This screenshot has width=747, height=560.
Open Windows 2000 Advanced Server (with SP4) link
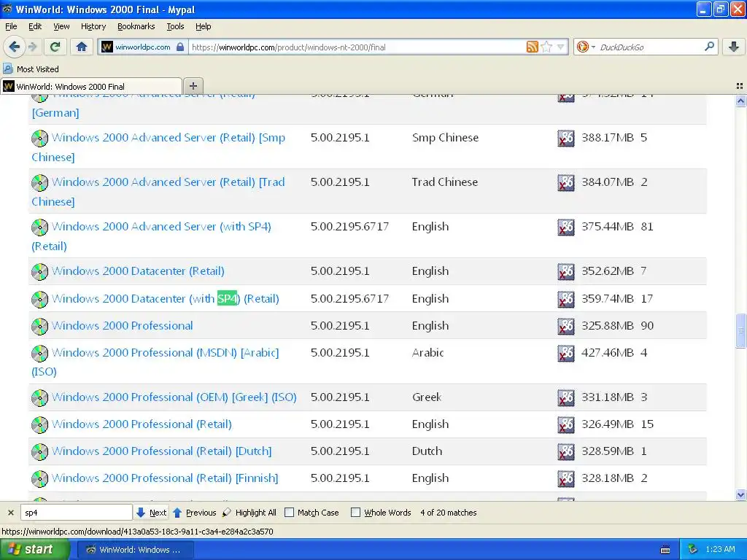click(x=161, y=227)
